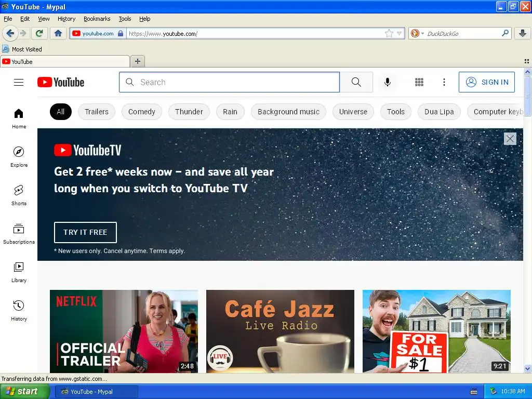532x399 pixels.
Task: Click the list all tabs icon
Action: (x=527, y=61)
